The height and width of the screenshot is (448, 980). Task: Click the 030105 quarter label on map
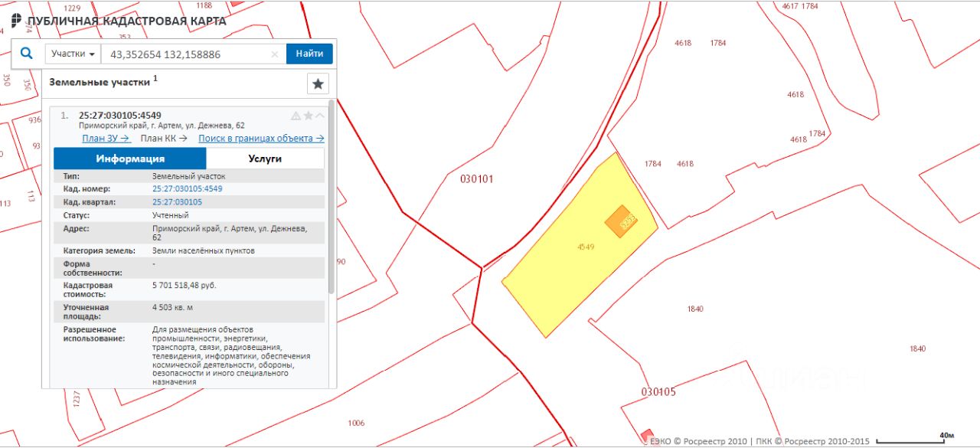coord(658,392)
